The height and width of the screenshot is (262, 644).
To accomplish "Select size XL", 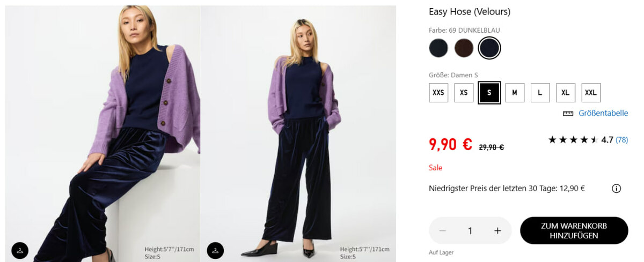I will coord(565,93).
